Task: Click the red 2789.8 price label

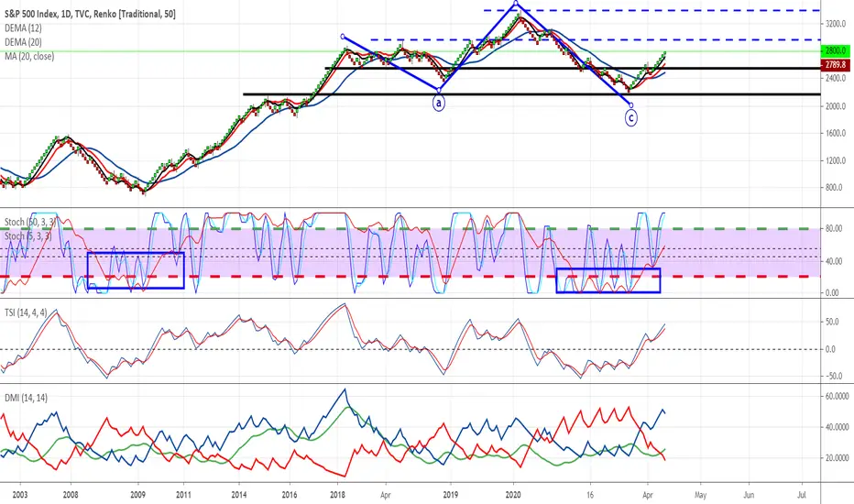Action: point(835,65)
